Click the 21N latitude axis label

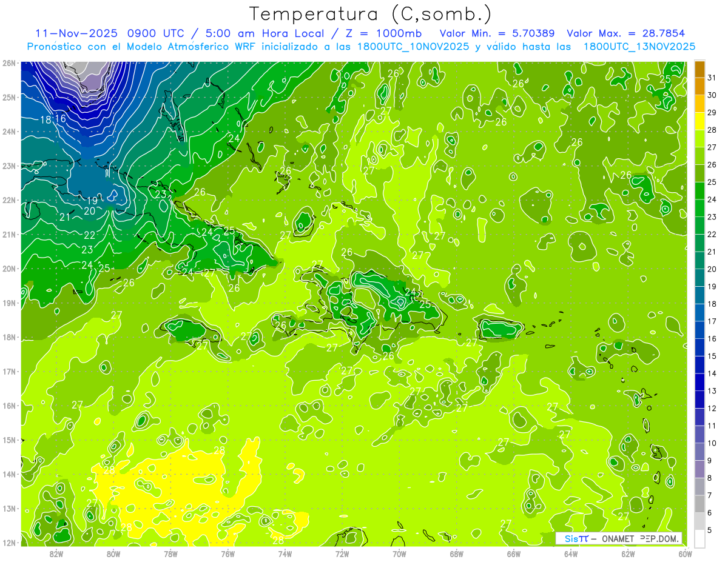click(x=9, y=234)
